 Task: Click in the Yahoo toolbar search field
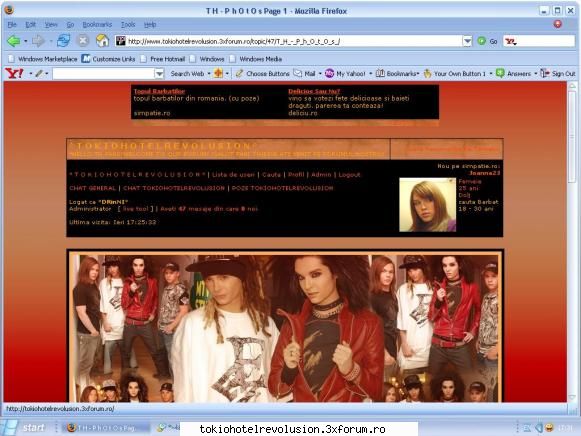coord(103,73)
